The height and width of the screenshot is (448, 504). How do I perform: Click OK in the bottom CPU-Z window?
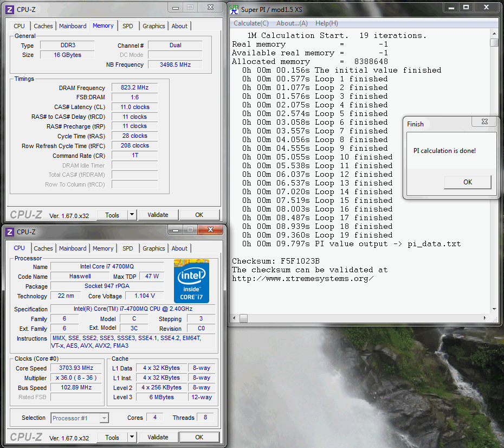pos(199,437)
